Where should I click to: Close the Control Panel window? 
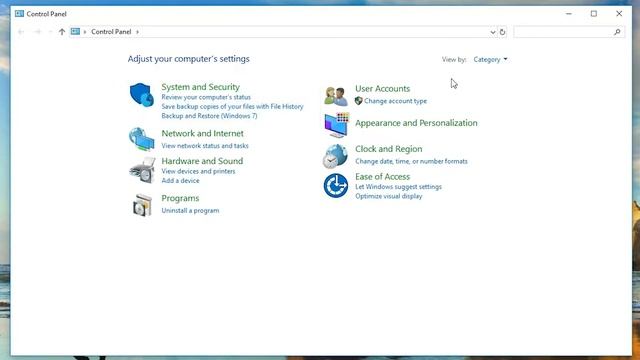click(x=619, y=14)
